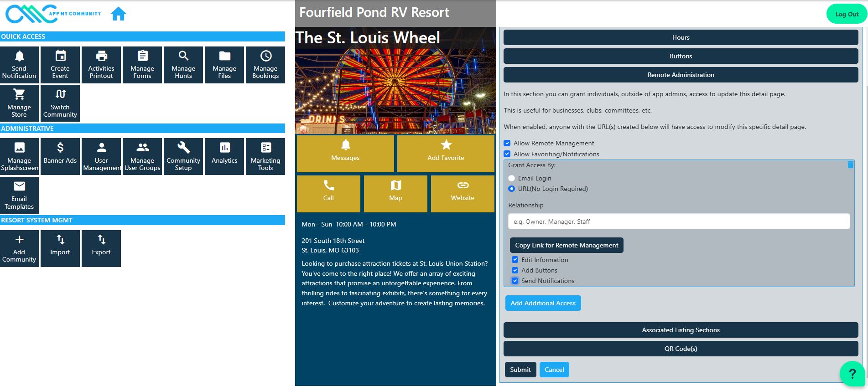Toggle the Add Buttons checkbox
The height and width of the screenshot is (391, 868).
tap(515, 270)
